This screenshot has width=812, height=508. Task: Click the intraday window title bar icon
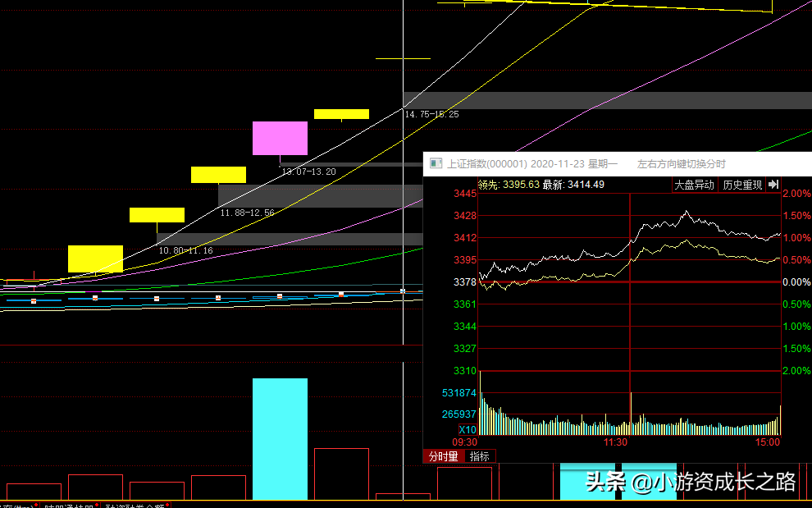(x=436, y=164)
